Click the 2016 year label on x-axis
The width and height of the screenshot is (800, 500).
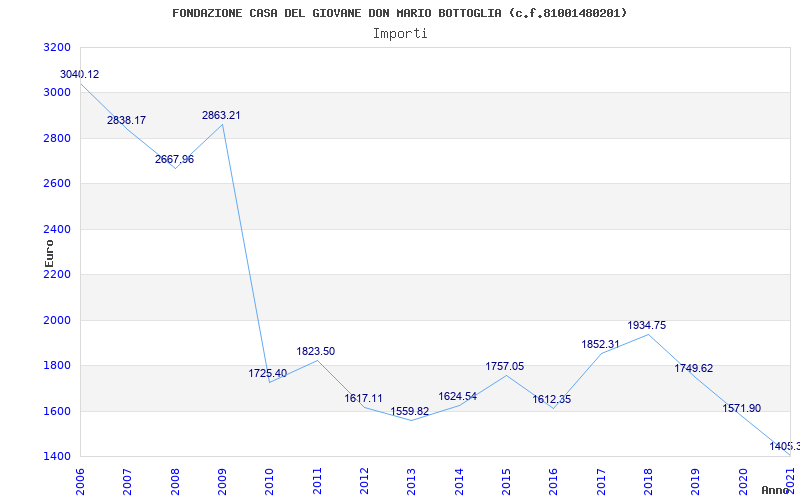554,482
